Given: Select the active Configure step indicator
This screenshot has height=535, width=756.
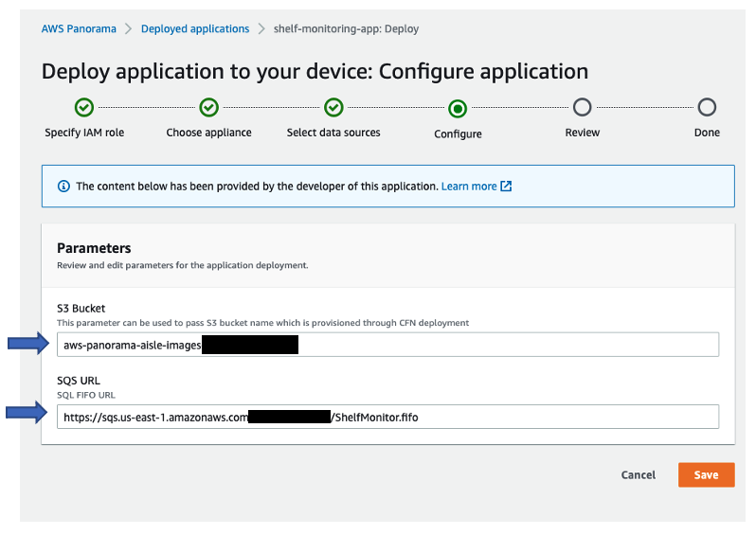Looking at the screenshot, I should [458, 109].
